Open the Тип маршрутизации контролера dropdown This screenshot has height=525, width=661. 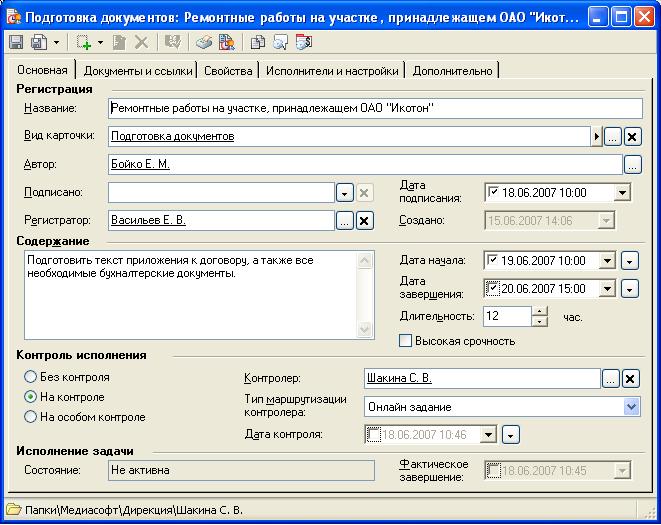point(631,407)
